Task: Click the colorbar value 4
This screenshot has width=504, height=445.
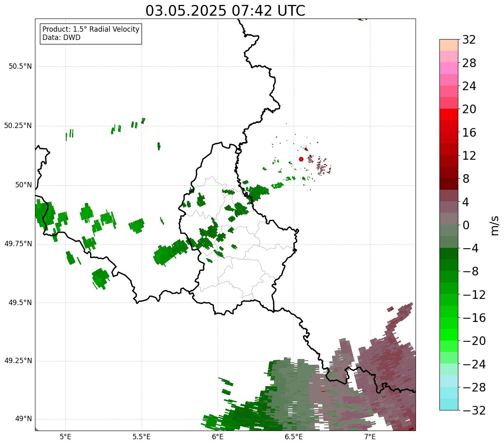Action: 466,202
